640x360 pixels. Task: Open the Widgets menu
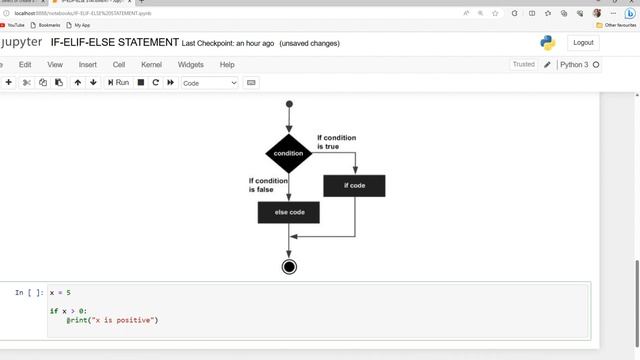191,64
